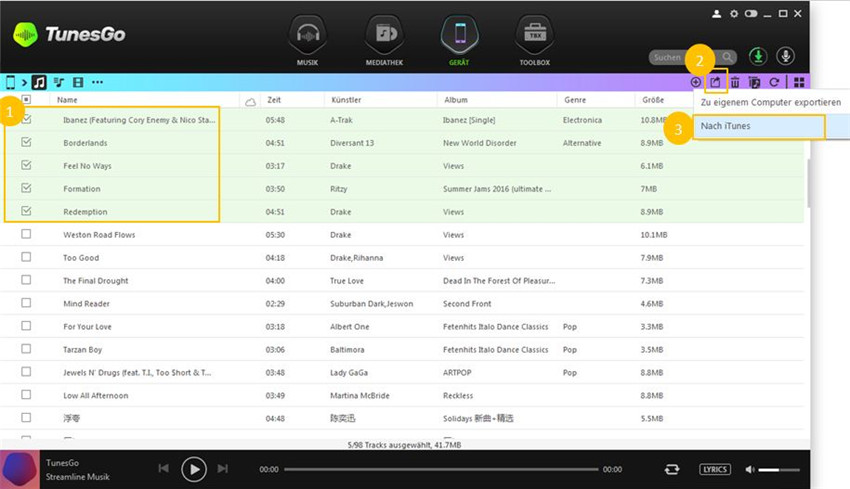Check the Mind Reader checkbox
Screen dimensions: 850x489
(x=26, y=303)
